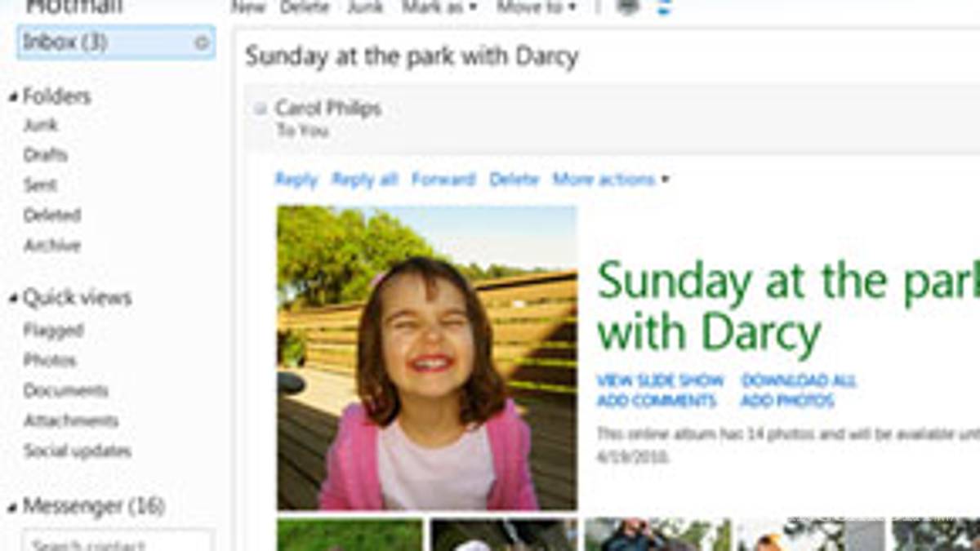Click the DOWNLOAD ALL link

[x=799, y=381]
